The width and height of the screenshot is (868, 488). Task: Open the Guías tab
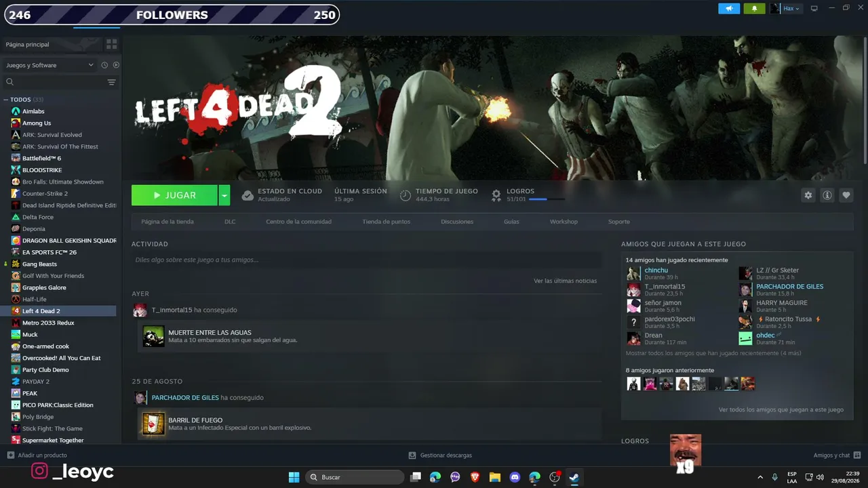(511, 222)
